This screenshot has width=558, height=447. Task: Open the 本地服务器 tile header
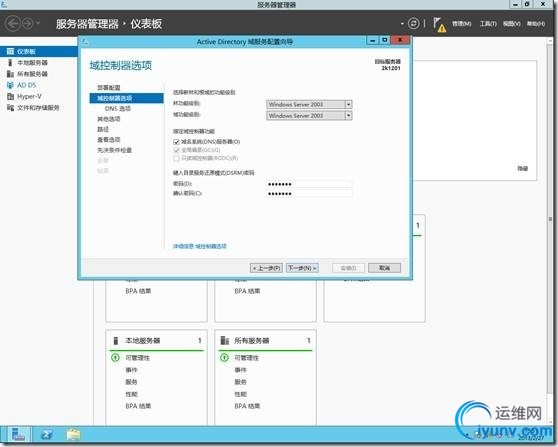(143, 341)
